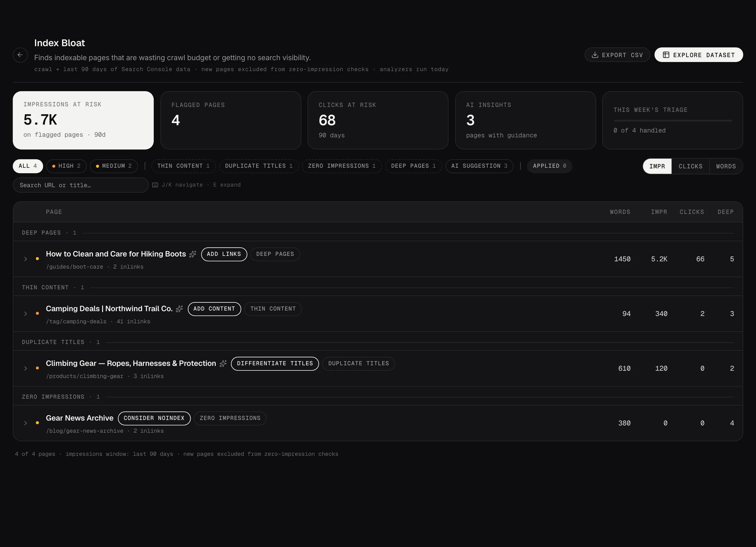Focus the Search URL or title field
Viewport: 756px width, 547px height.
pos(81,185)
